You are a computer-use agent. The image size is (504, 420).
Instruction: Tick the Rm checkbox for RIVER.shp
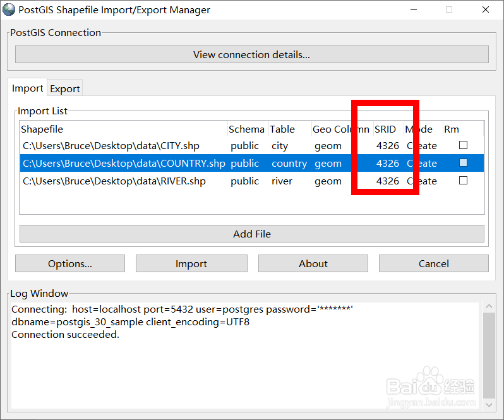(x=463, y=181)
